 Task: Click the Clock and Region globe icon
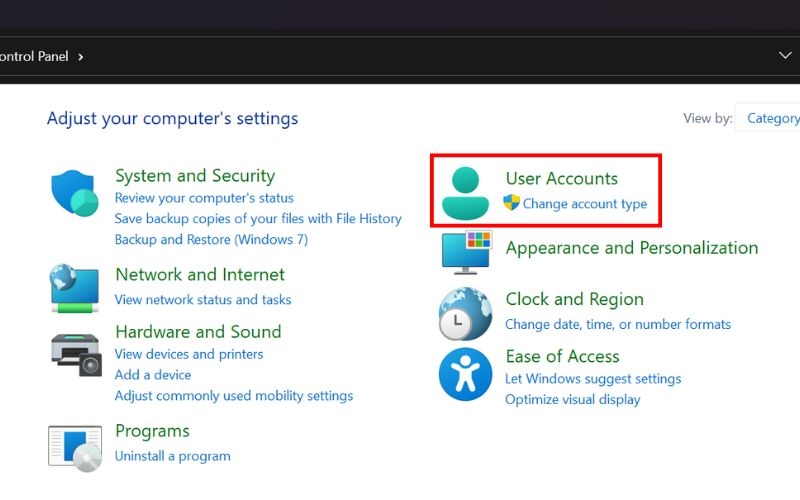(465, 313)
